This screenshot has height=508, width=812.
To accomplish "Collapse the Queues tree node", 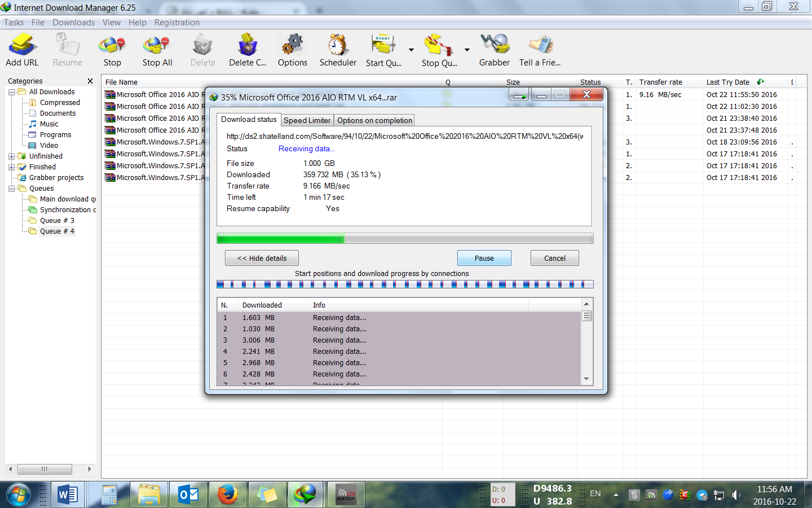I will tap(11, 189).
